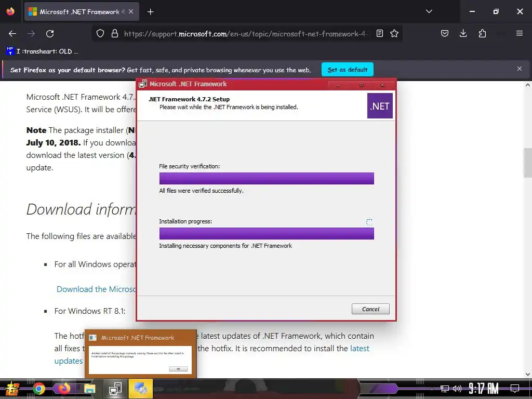Viewport: 532px width, 399px height.
Task: Toggle reader view icon in address bar
Action: (380, 34)
